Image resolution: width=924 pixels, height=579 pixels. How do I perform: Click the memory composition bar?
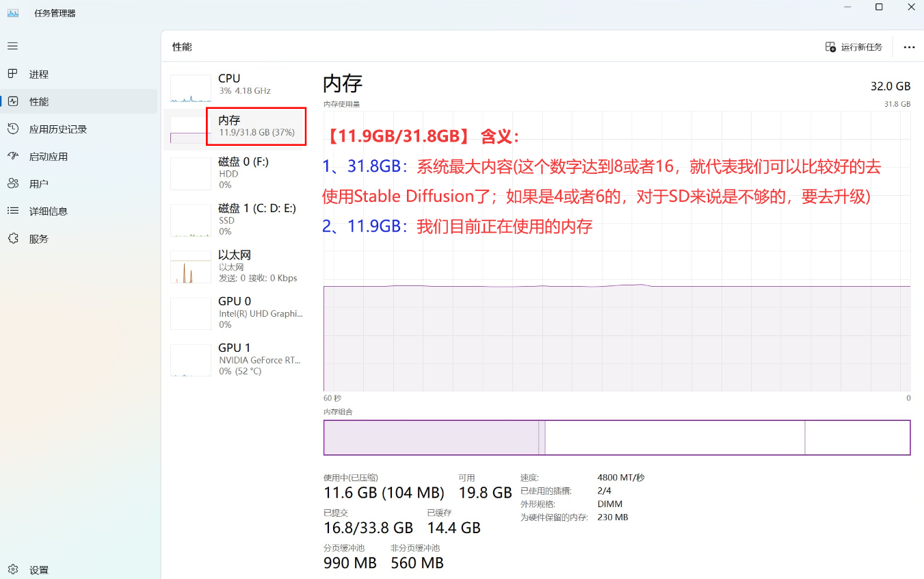616,437
